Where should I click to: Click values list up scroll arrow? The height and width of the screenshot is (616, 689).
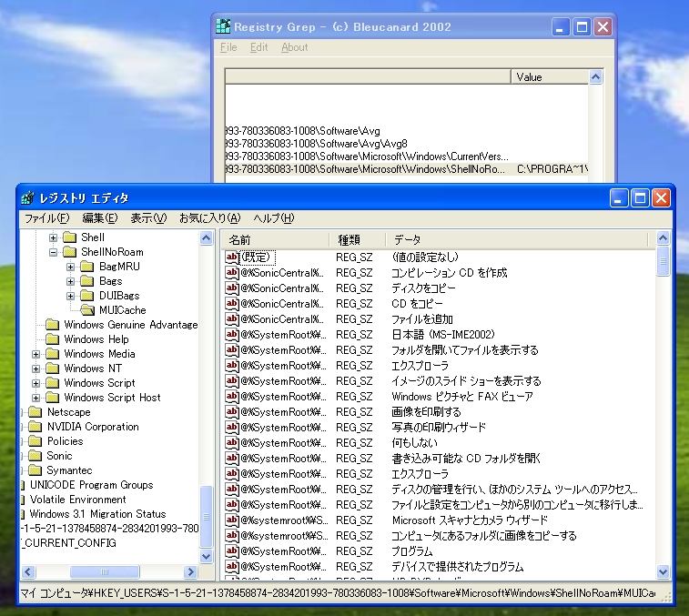coord(663,237)
